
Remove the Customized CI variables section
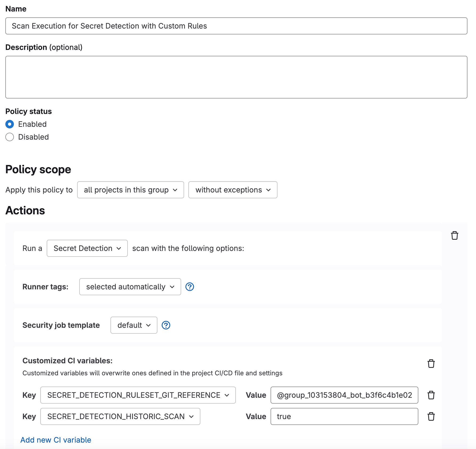click(431, 364)
